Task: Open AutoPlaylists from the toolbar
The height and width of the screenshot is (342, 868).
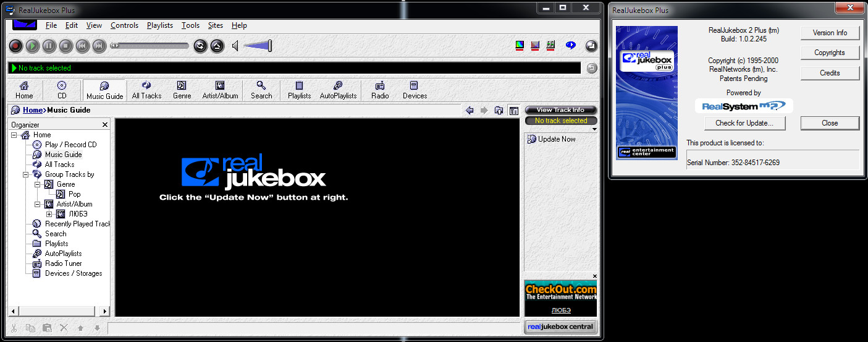Action: (338, 90)
